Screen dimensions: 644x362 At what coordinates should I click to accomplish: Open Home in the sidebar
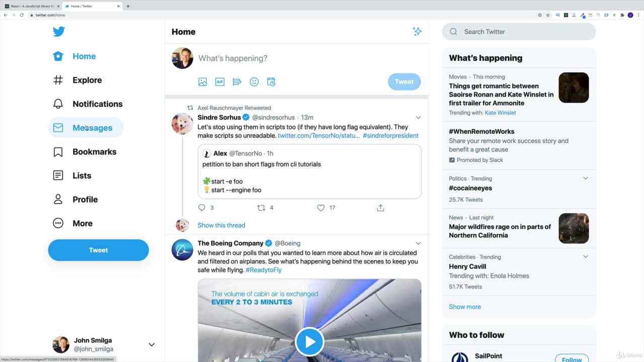[x=74, y=56]
